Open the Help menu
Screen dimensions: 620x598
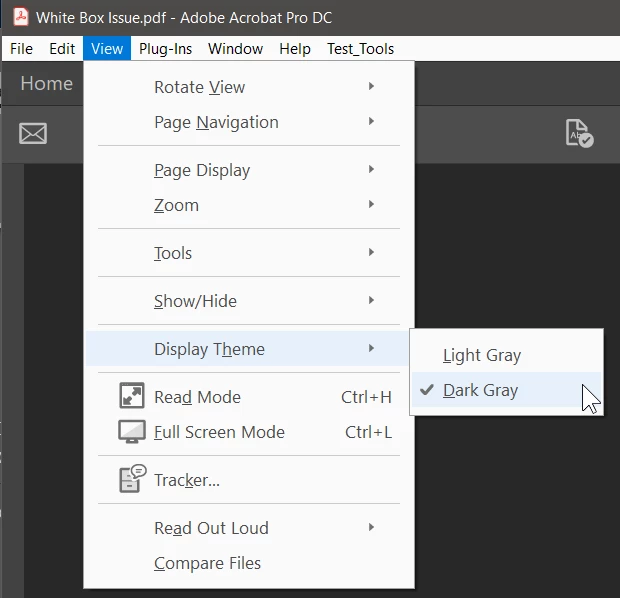point(295,49)
